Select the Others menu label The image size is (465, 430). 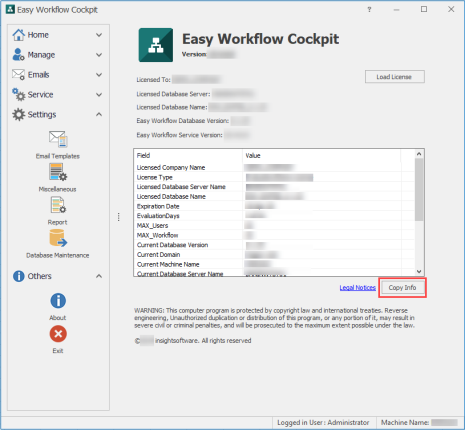click(x=40, y=276)
